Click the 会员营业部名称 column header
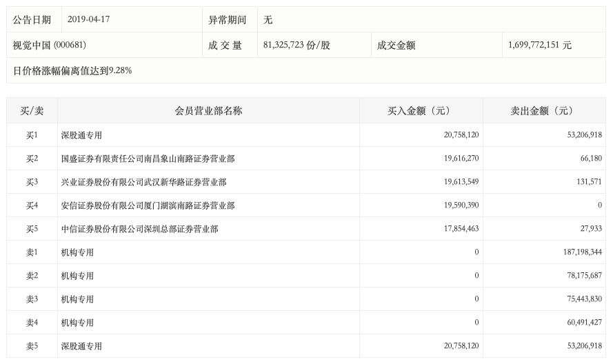The width and height of the screenshot is (613, 364). (x=208, y=110)
